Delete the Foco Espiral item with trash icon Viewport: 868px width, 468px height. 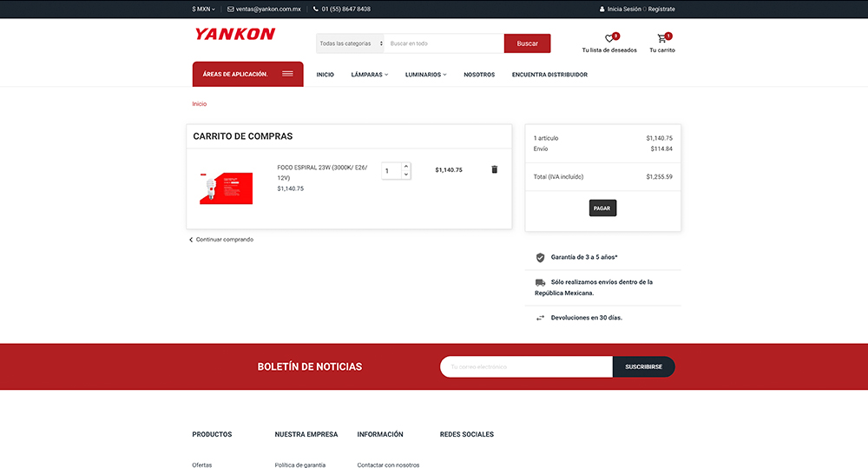(x=495, y=169)
